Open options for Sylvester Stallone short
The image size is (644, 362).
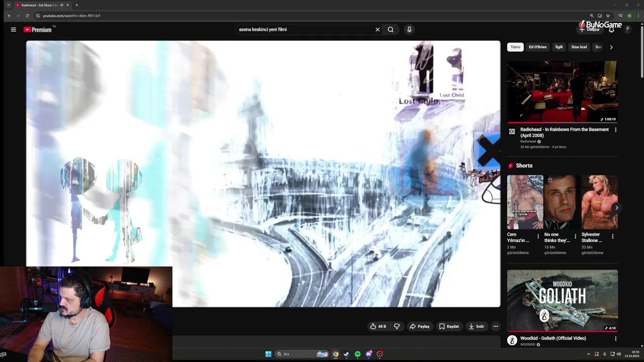click(x=612, y=236)
